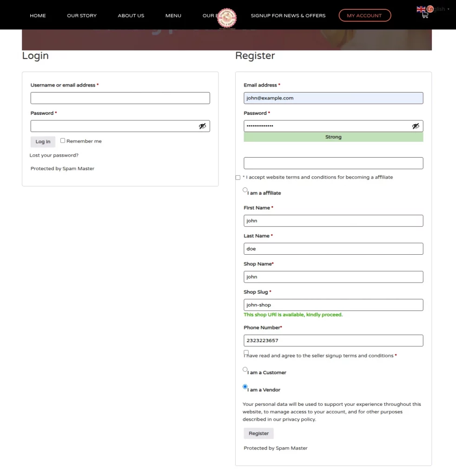The height and width of the screenshot is (476, 456).
Task: Check the Remember me checkbox
Action: click(x=63, y=140)
